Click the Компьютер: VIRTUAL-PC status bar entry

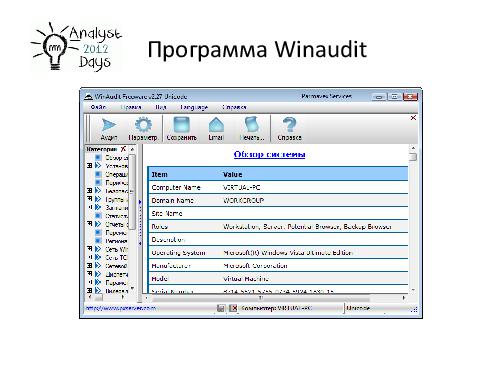coord(277,308)
